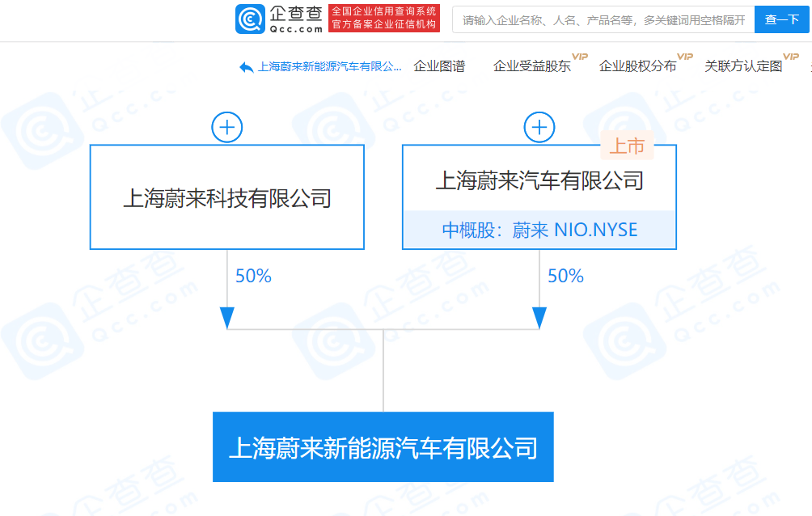Click the 上市 listed badge

627,146
